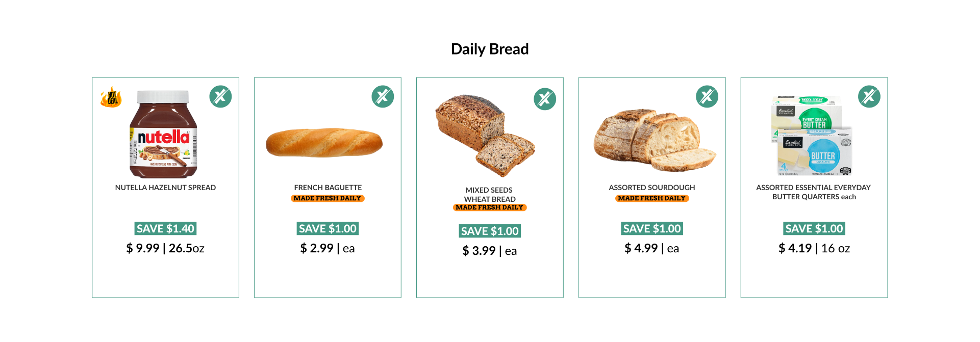Click the Made Fresh Daily tag under Baguette

tap(328, 198)
